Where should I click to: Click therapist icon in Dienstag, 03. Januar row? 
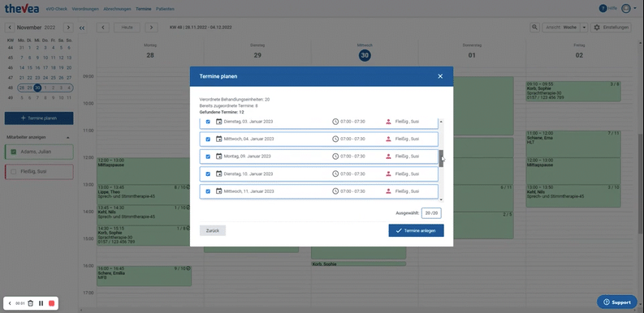coord(388,122)
